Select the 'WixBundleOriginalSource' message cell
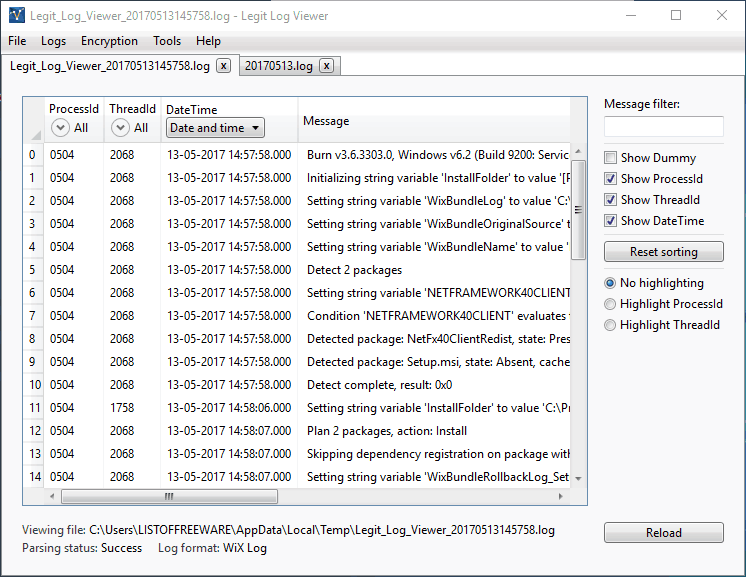Viewport: 746px width, 577px height. point(434,224)
